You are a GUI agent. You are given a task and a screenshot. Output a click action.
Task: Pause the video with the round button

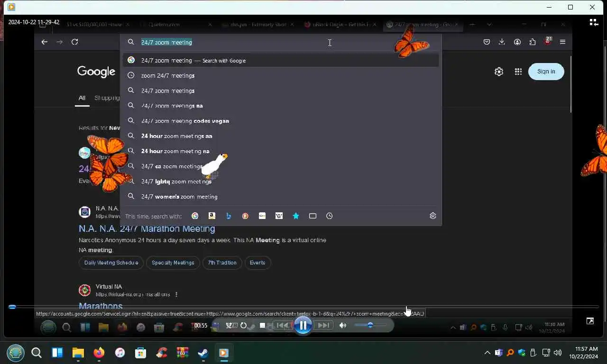pos(303,325)
